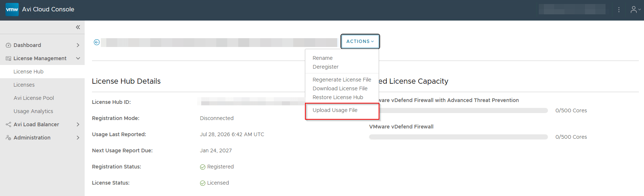
Task: Click the 'Usage Last Reported:' label
Action: point(119,134)
